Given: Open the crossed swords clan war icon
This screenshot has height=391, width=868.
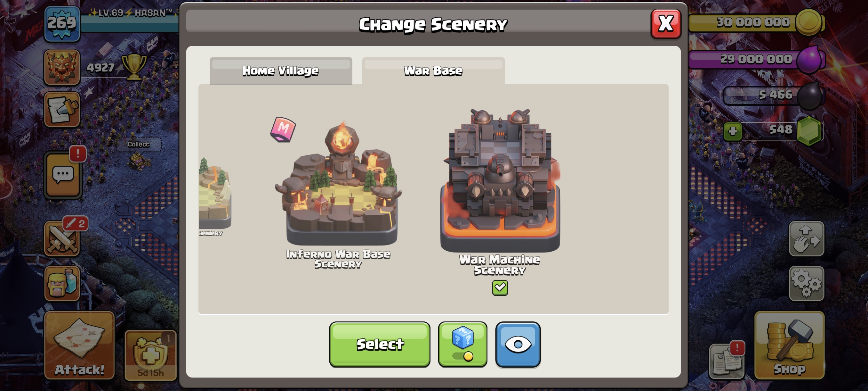Looking at the screenshot, I should tap(62, 239).
